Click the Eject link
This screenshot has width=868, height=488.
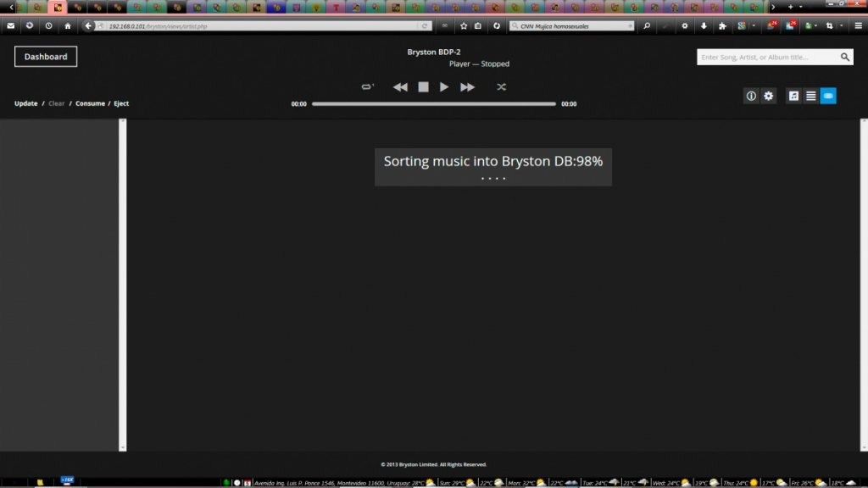coord(121,103)
